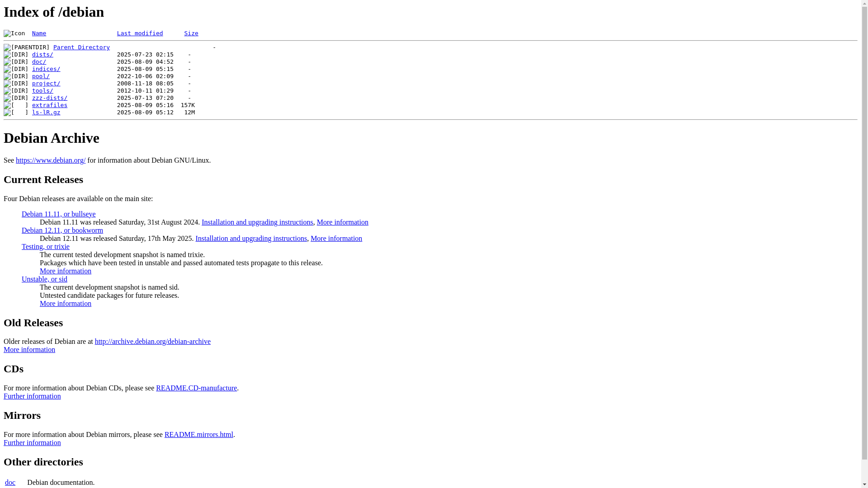Open README.CD-manufacture link

coord(197,388)
